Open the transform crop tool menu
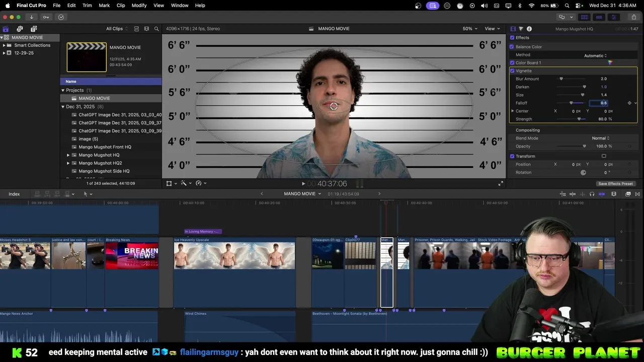The image size is (644, 362). [x=171, y=184]
